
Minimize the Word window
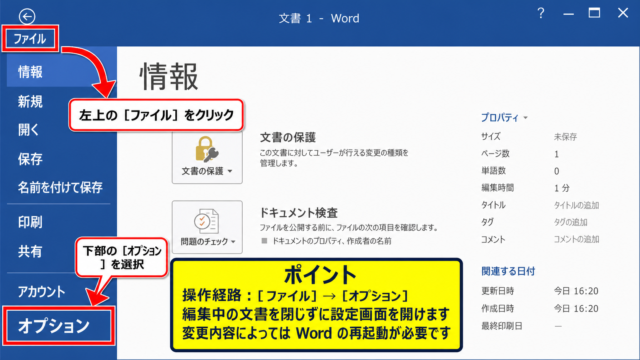point(568,14)
